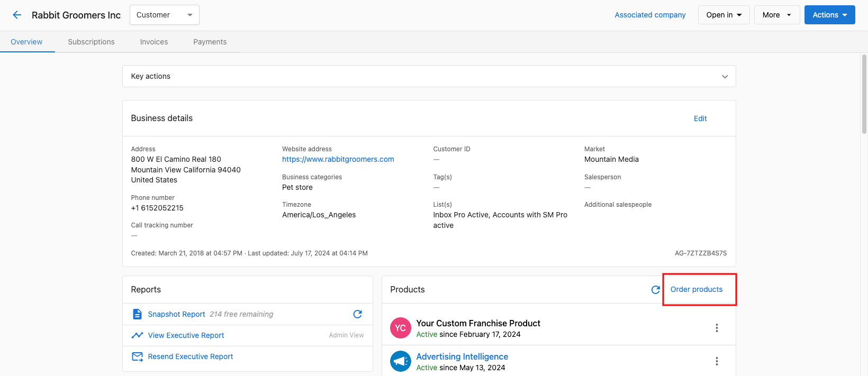
Task: Click the Snapshot Report document icon
Action: click(137, 314)
